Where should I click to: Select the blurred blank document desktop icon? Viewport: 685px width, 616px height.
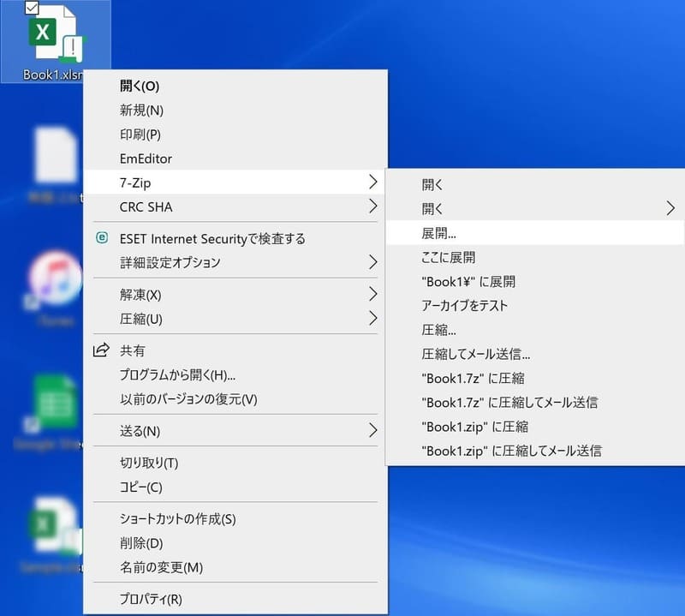tap(56, 155)
